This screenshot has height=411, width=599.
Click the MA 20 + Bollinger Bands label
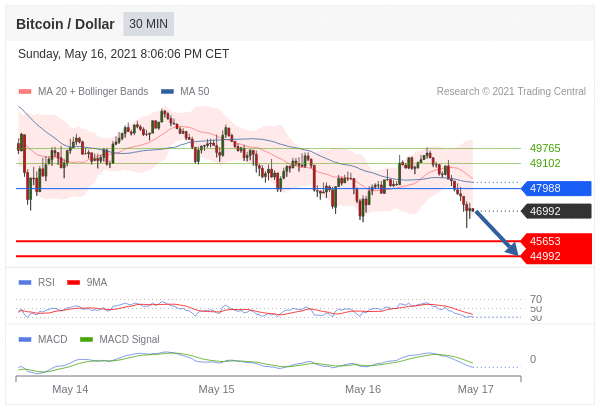tap(93, 91)
